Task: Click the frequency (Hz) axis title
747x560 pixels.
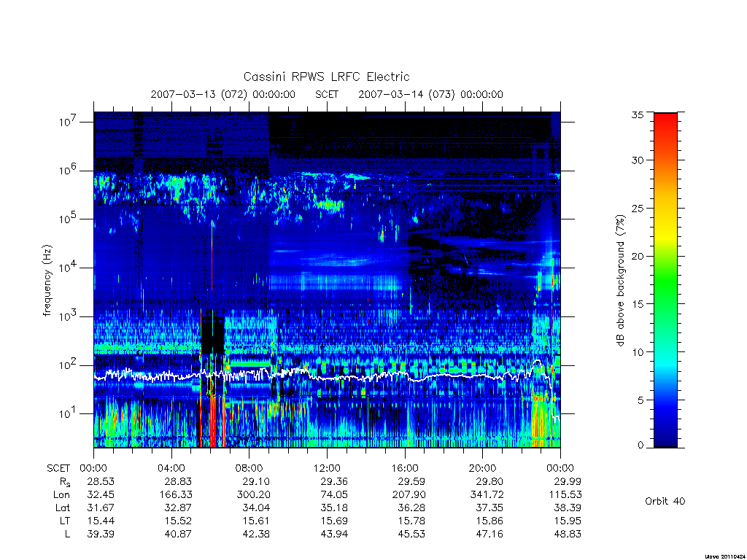Action: tap(47, 281)
